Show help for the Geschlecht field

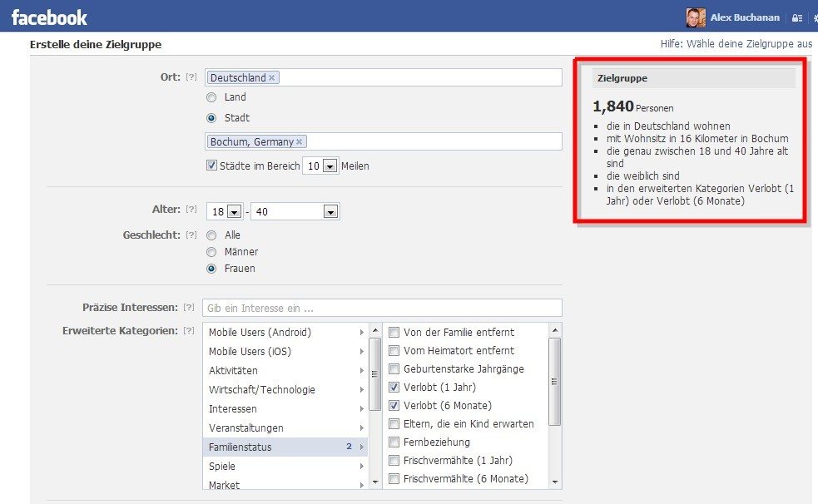pyautogui.click(x=191, y=235)
